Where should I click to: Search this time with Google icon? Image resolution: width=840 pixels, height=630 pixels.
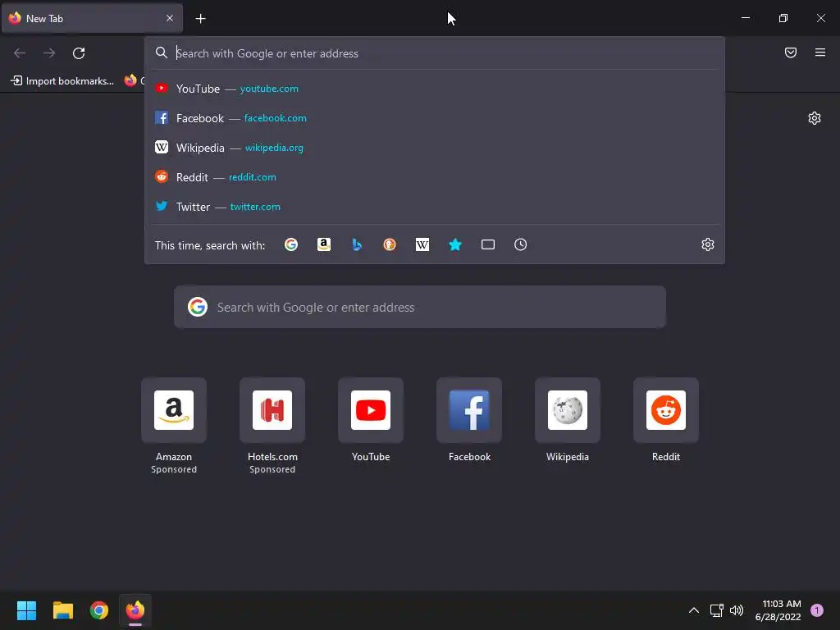(291, 244)
